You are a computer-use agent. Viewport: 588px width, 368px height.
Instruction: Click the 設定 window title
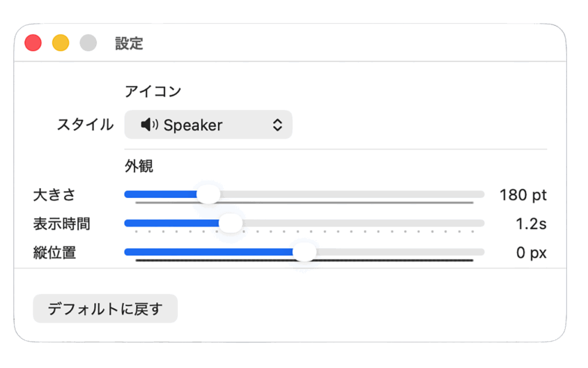[129, 44]
